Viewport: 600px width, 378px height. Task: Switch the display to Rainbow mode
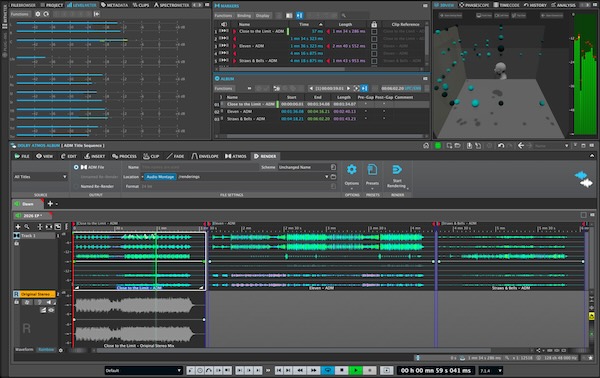[x=46, y=349]
